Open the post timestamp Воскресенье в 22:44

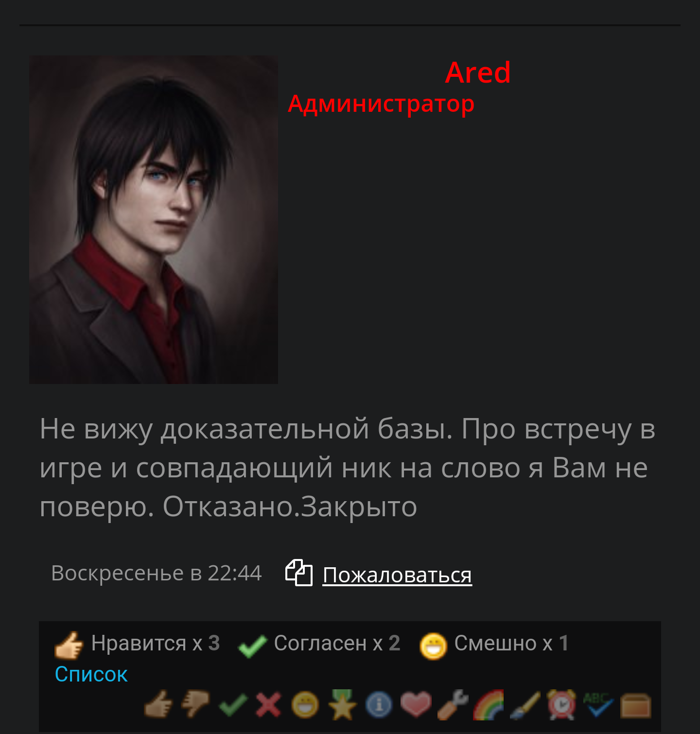click(157, 573)
